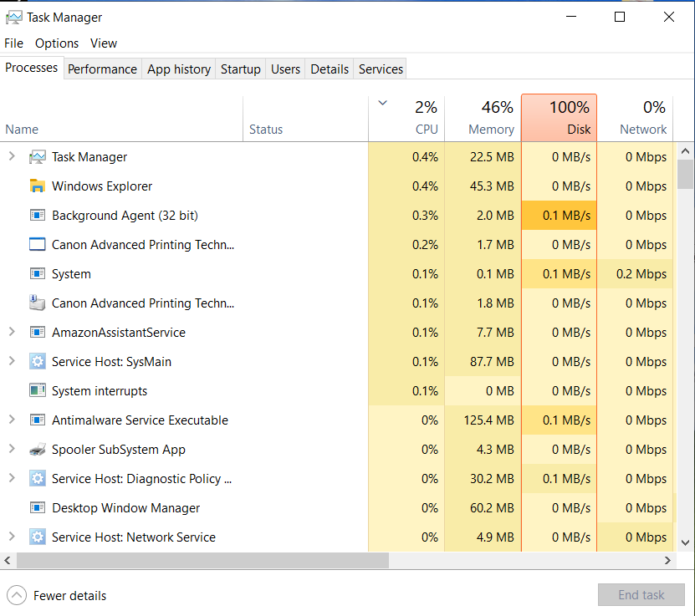Click the Spooler SubSystem App printer icon

click(38, 450)
